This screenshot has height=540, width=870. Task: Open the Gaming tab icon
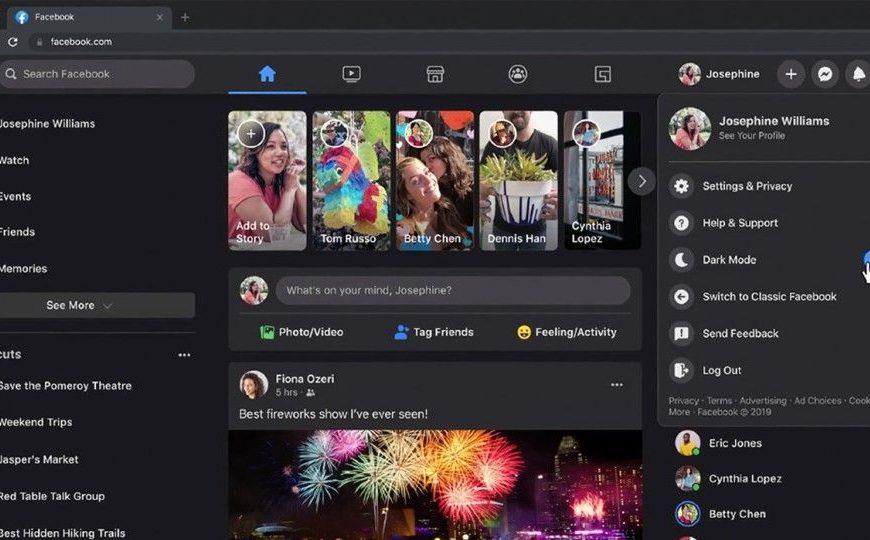click(602, 74)
